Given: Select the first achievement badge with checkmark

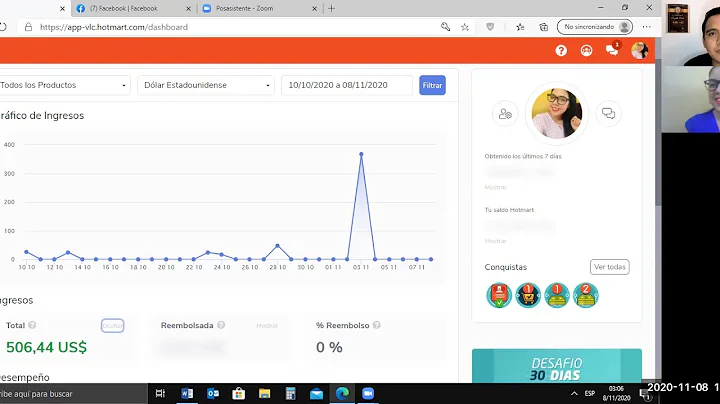Looking at the screenshot, I should 499,295.
